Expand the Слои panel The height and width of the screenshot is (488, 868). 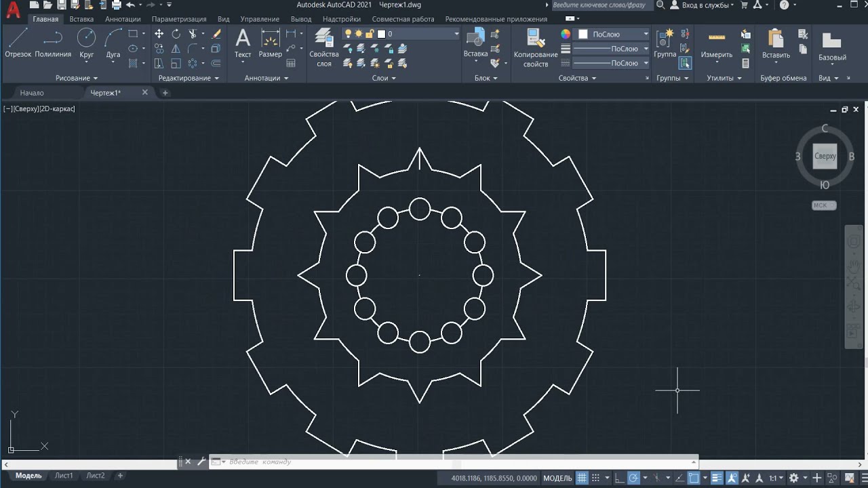[384, 78]
